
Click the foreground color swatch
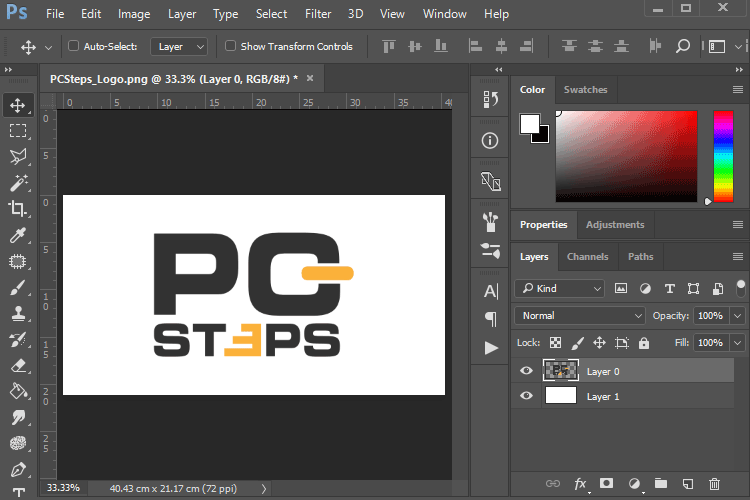529,124
